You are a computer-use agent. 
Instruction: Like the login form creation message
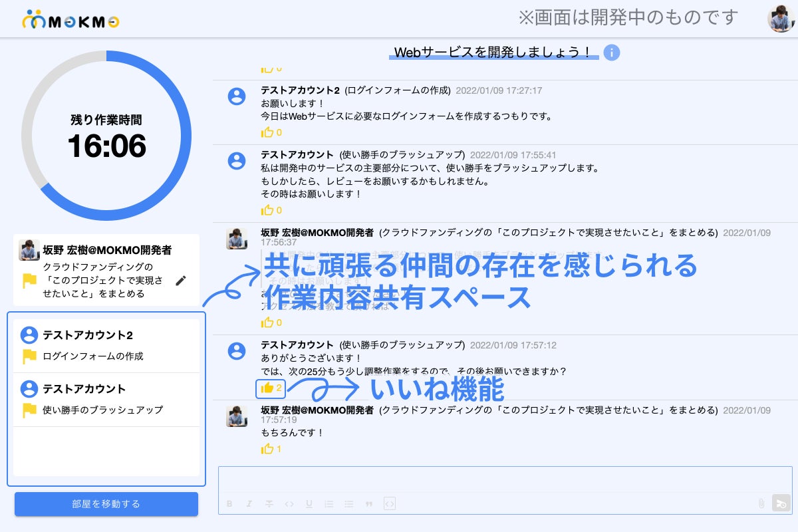[x=267, y=132]
